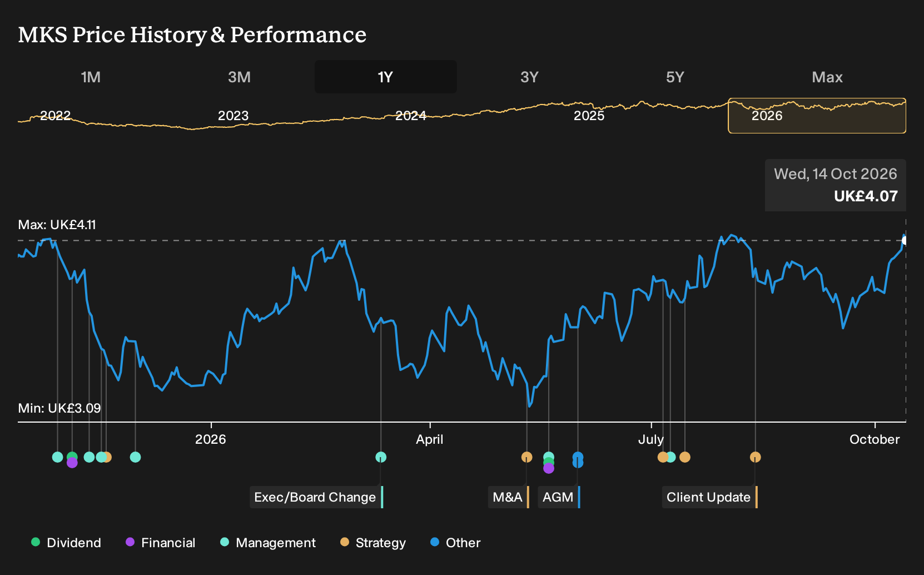The height and width of the screenshot is (575, 924).
Task: Click orange Strategy dot right of July teal dot
Action: [685, 457]
